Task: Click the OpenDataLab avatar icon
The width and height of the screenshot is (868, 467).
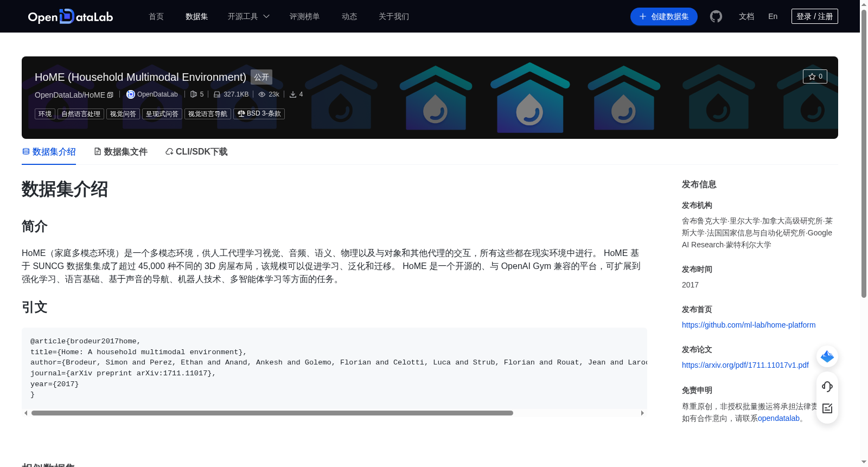Action: [x=130, y=94]
